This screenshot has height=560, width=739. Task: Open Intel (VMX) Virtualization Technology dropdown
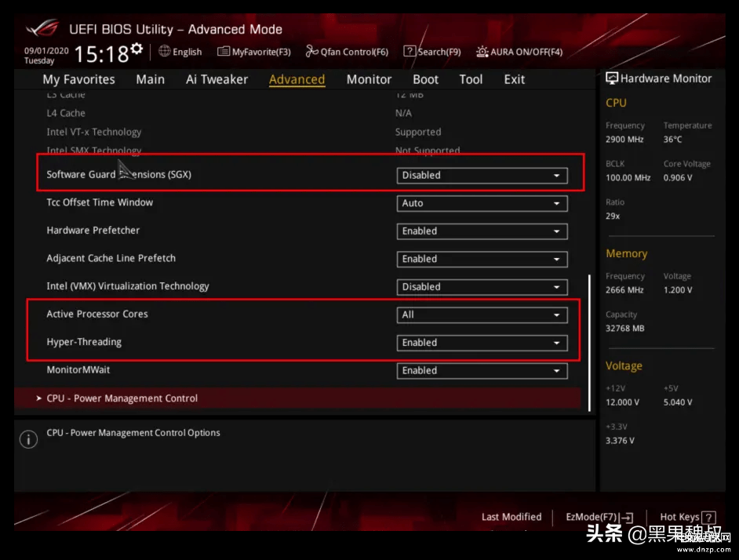pos(482,286)
